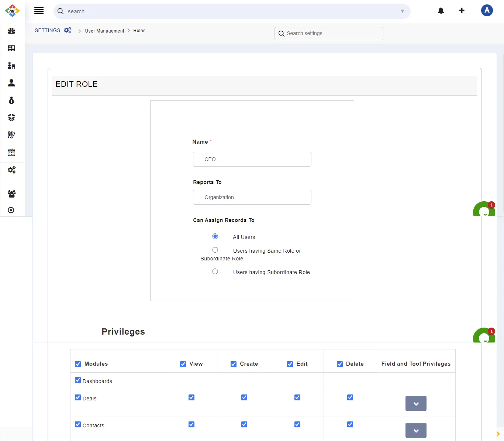Go to User Management breadcrumb
Viewport: 504px width, 441px height.
pos(104,31)
